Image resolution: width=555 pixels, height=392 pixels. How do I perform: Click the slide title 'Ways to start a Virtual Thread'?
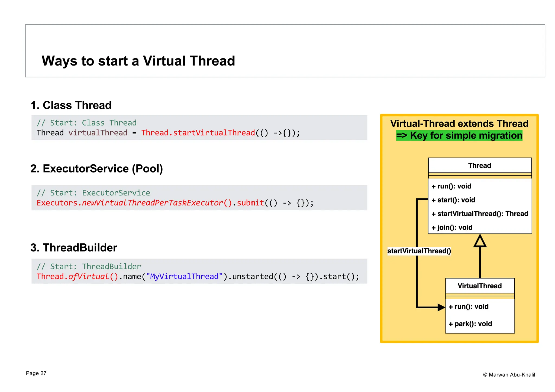point(138,61)
